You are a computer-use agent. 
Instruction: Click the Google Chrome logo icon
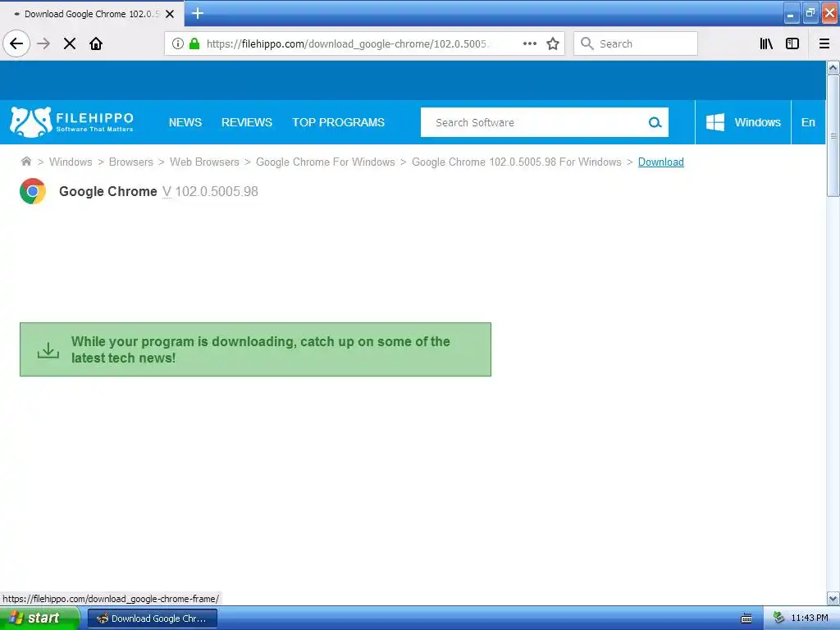click(33, 191)
